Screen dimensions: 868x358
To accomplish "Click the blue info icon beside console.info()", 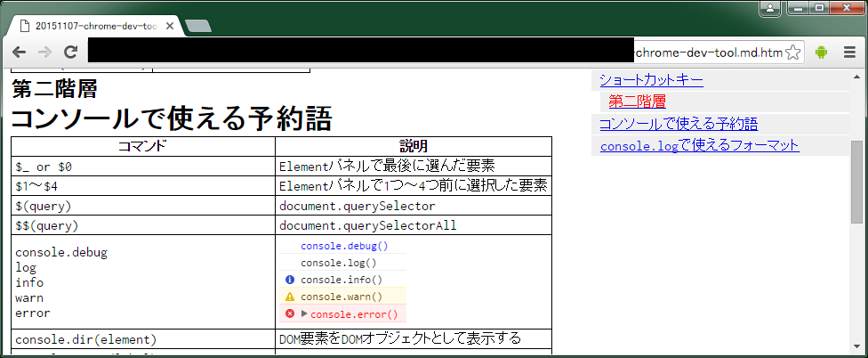I will (x=290, y=280).
